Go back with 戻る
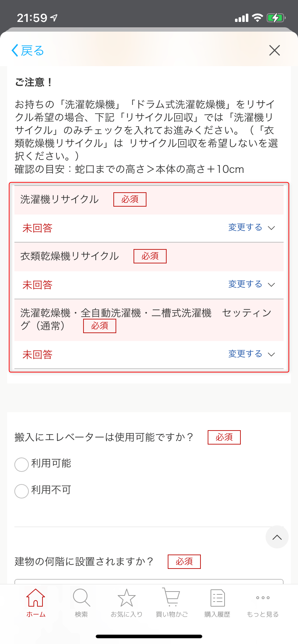The width and height of the screenshot is (298, 644). pyautogui.click(x=28, y=50)
